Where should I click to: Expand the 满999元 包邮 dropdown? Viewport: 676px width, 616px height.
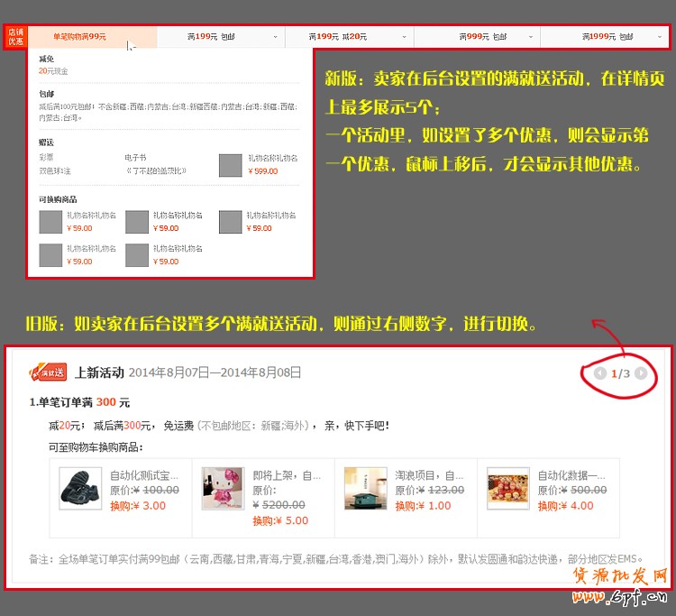click(533, 37)
